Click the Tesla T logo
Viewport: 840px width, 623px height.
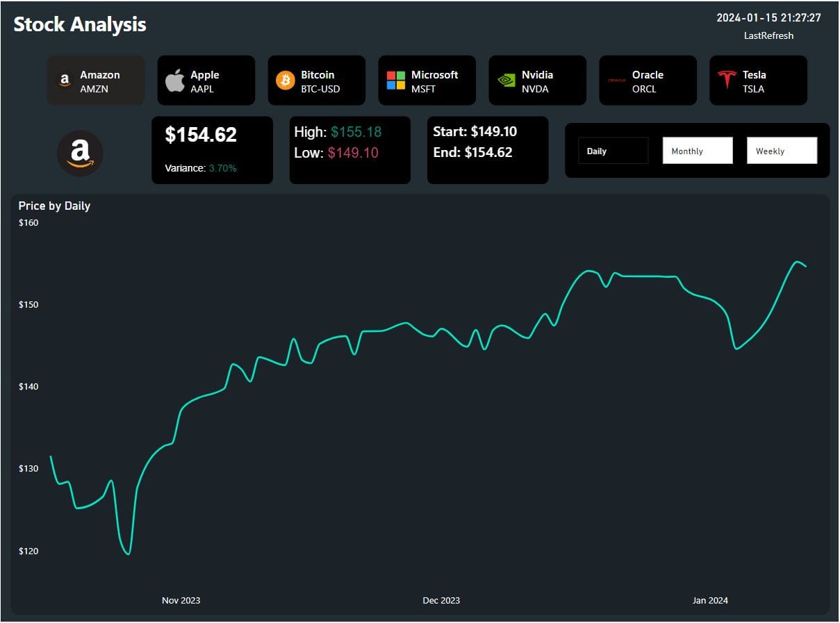tap(727, 80)
